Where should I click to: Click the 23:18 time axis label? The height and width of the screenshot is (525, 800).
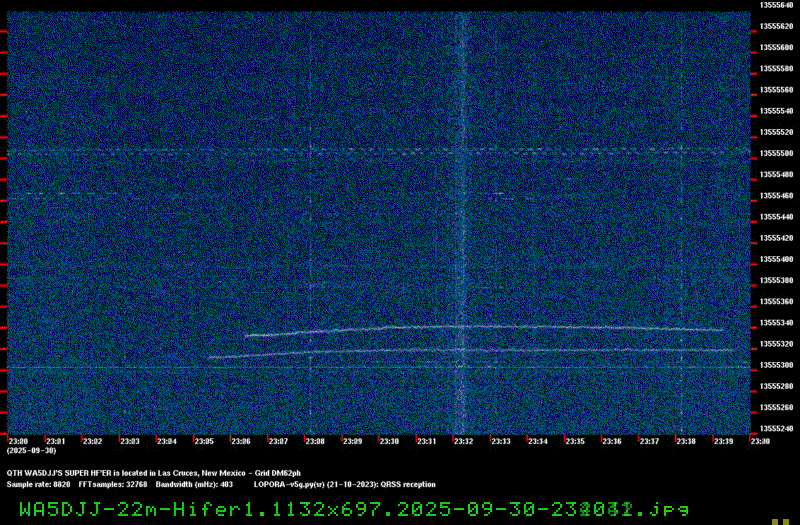pos(686,441)
